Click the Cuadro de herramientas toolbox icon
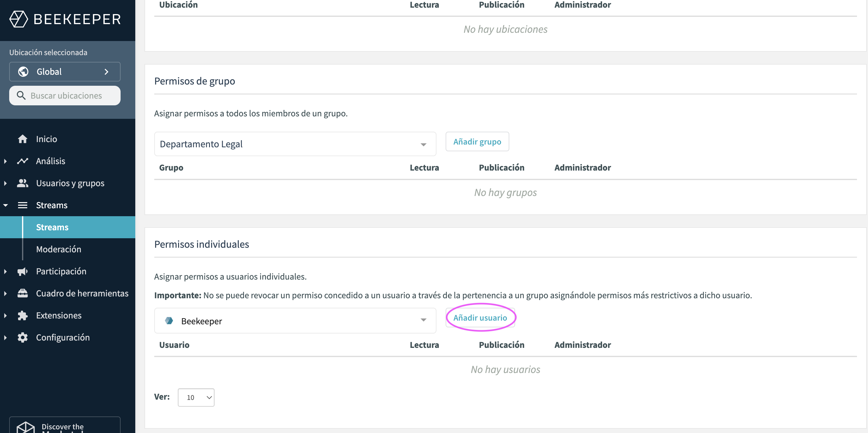Image resolution: width=868 pixels, height=433 pixels. 23,293
